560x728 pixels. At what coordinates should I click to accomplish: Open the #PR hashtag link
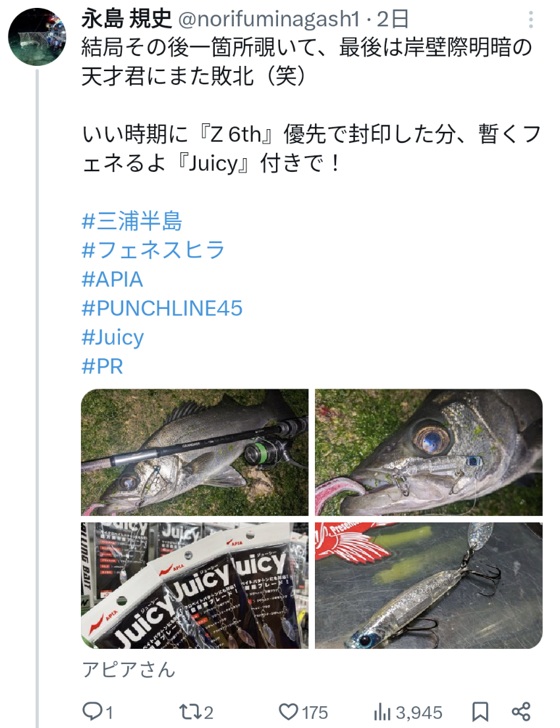click(103, 366)
